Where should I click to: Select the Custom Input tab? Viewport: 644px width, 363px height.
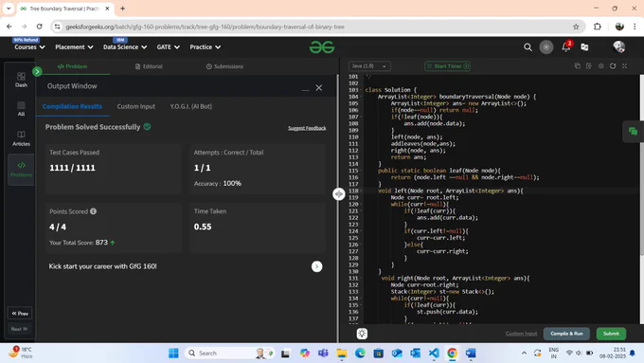pos(136,106)
